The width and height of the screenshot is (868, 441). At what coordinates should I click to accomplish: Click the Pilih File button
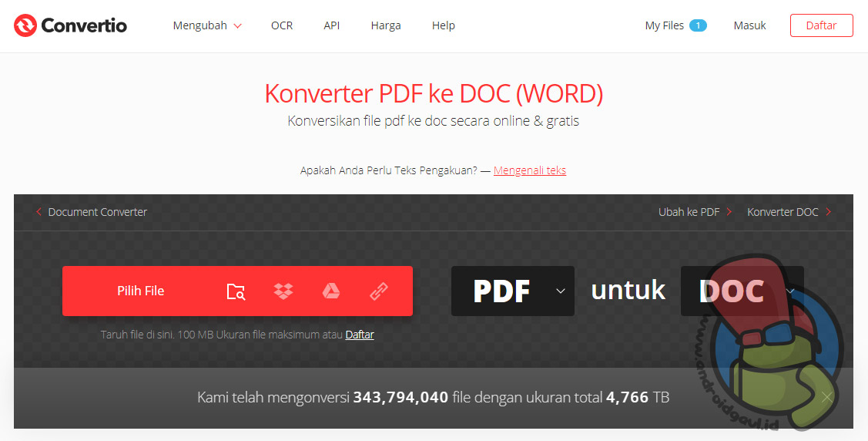(141, 291)
